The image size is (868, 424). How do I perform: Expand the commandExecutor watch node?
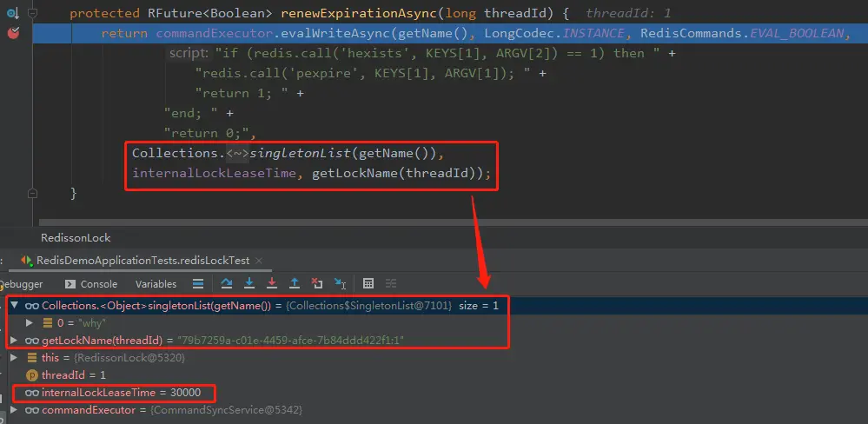[14, 410]
